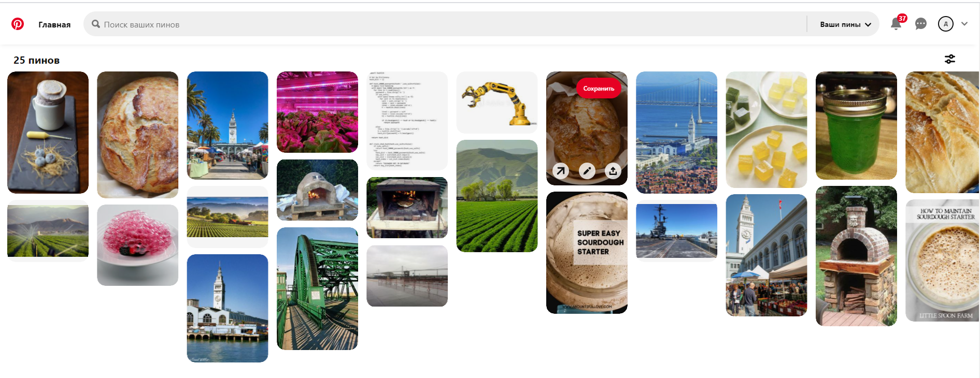Expand the Ваши пины dropdown

pyautogui.click(x=845, y=24)
